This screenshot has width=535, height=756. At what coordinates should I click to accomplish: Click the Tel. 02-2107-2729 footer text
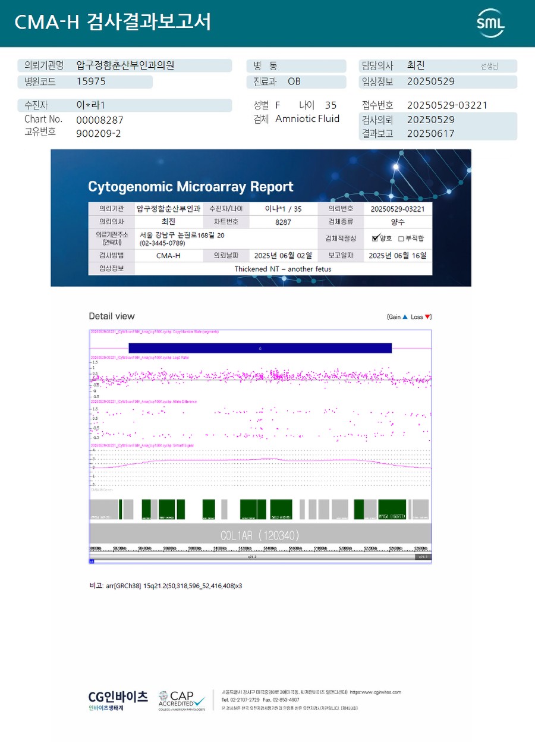[x=241, y=700]
